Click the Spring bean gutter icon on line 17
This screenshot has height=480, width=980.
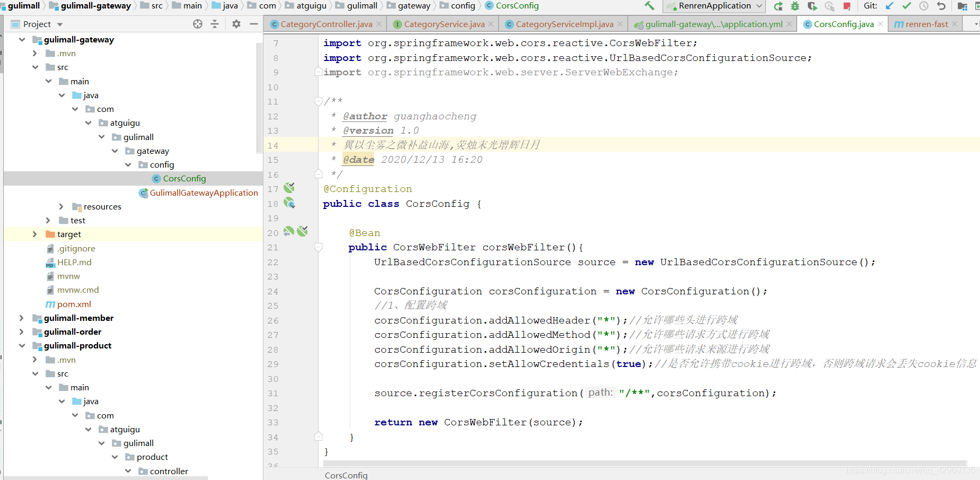click(x=289, y=188)
